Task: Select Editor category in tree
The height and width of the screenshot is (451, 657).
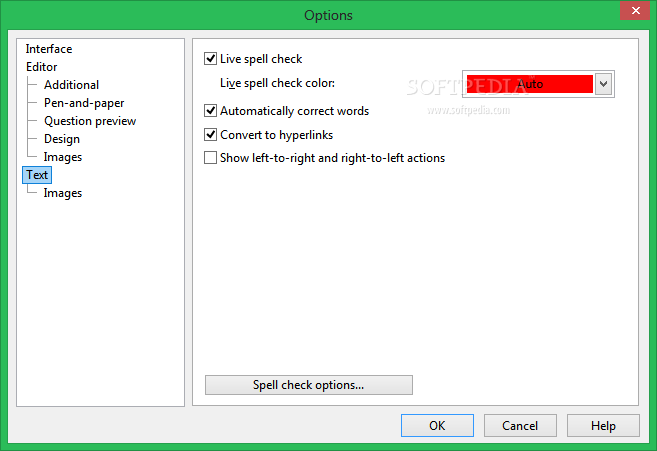Action: tap(41, 67)
